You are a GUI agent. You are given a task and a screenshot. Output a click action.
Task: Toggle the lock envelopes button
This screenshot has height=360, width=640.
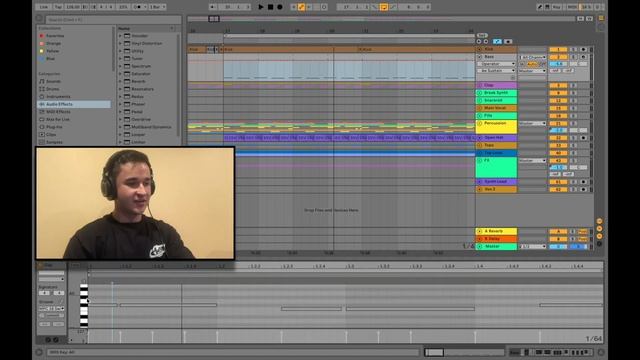(x=508, y=41)
